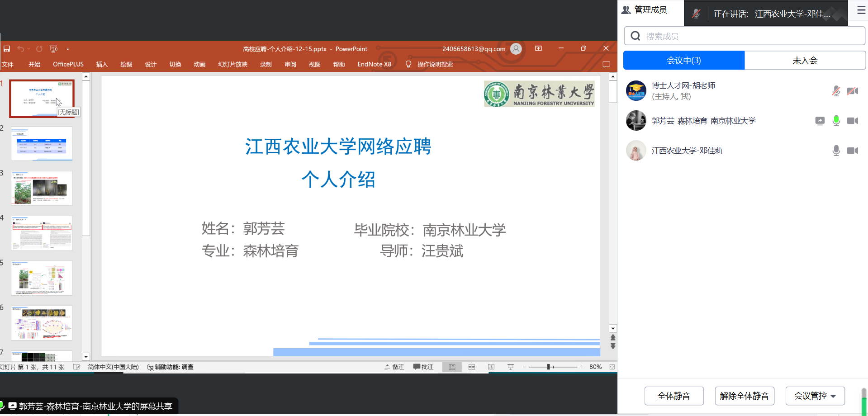Toggle camera for 郭芳芸-森林培育-南京林业大学
Viewport: 868px width, 416px height.
(x=853, y=121)
